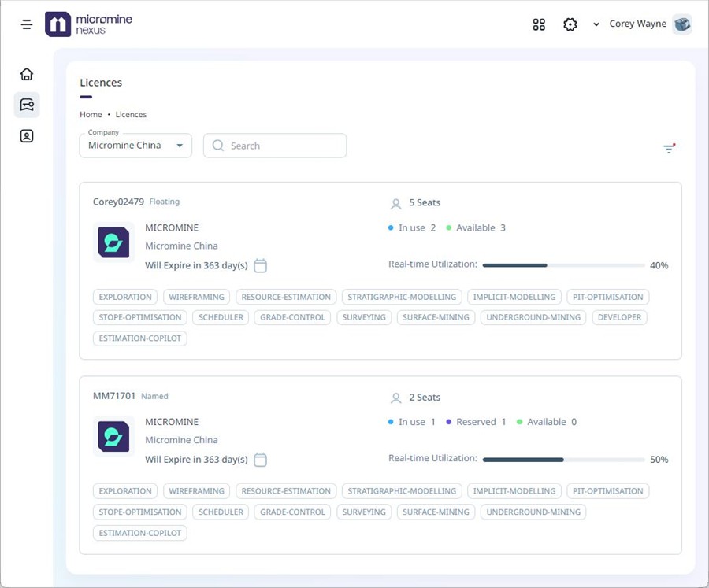
Task: Click Corey Wayne's profile avatar
Action: pos(682,24)
